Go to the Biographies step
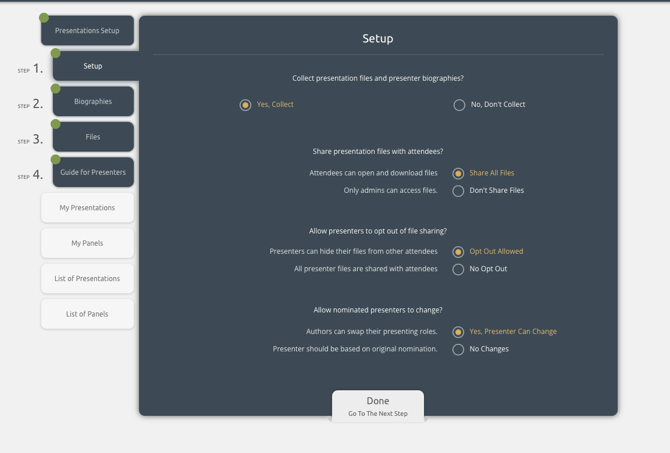670x453 pixels. click(93, 102)
